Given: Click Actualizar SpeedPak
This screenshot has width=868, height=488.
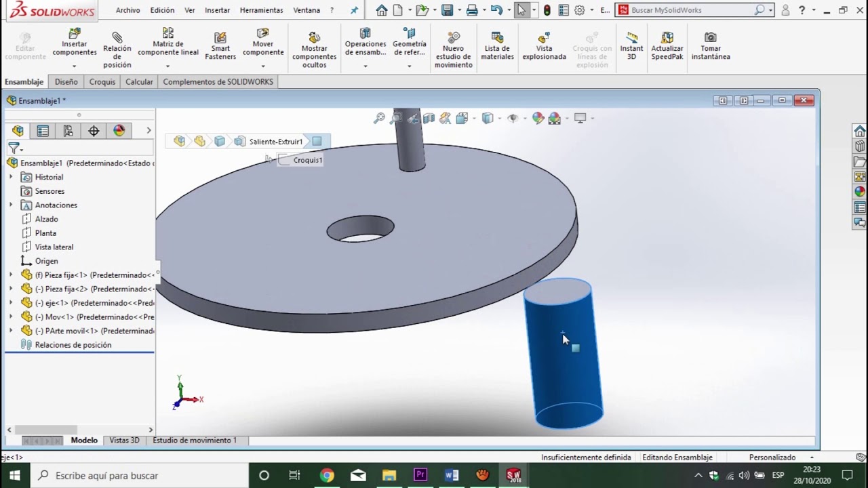Looking at the screenshot, I should click(x=667, y=46).
